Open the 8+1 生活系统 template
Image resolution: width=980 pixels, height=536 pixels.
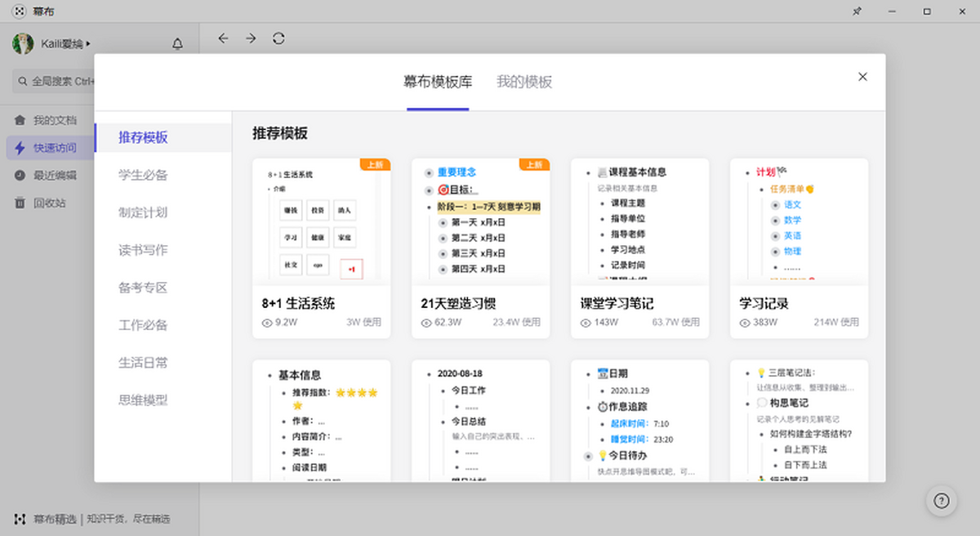pyautogui.click(x=322, y=248)
